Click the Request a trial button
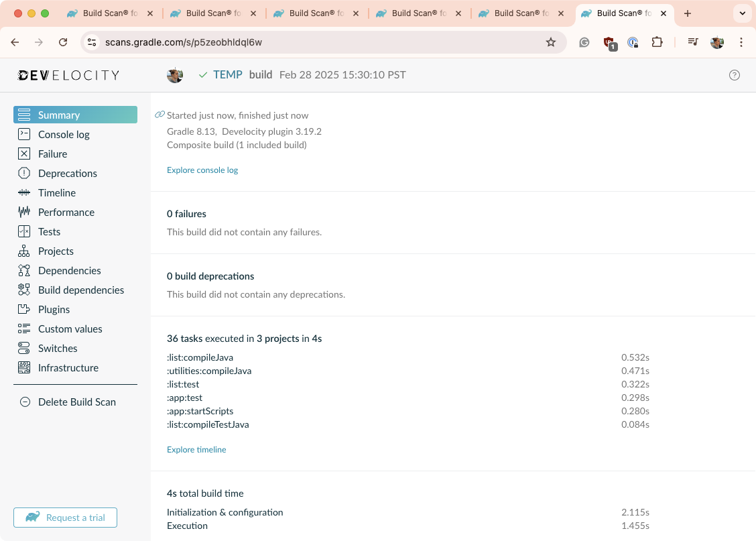The image size is (756, 541). [x=65, y=518]
